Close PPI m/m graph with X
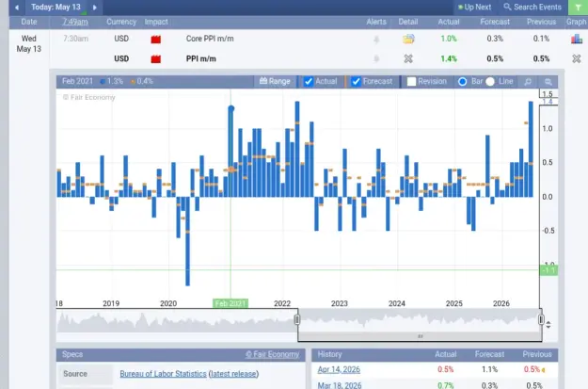This screenshot has width=588, height=389. [x=577, y=58]
